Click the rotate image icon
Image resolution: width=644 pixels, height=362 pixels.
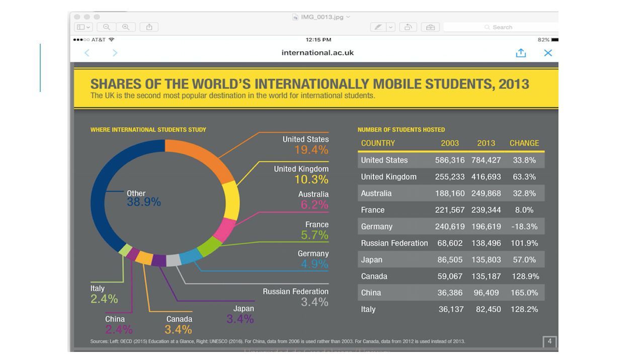click(408, 27)
